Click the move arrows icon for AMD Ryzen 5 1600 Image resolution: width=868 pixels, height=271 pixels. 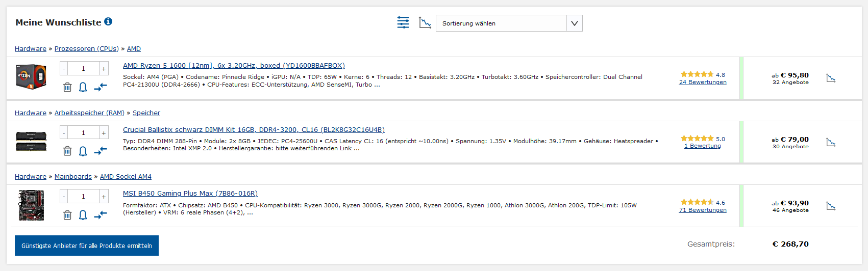101,87
